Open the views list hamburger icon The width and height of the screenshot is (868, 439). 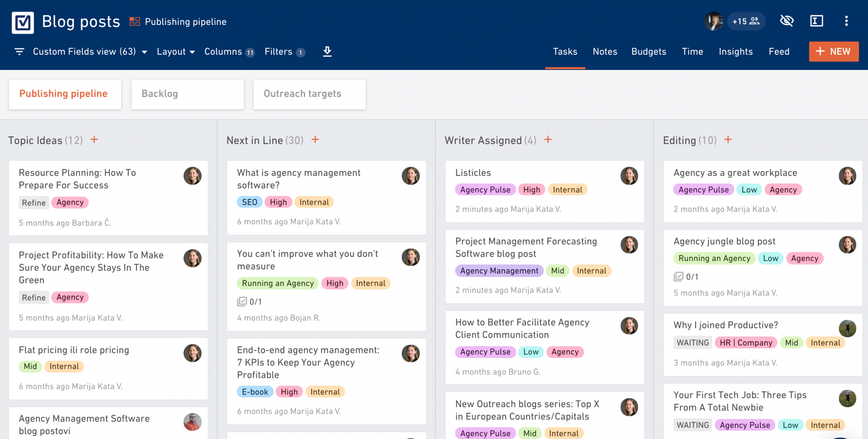pos(19,52)
